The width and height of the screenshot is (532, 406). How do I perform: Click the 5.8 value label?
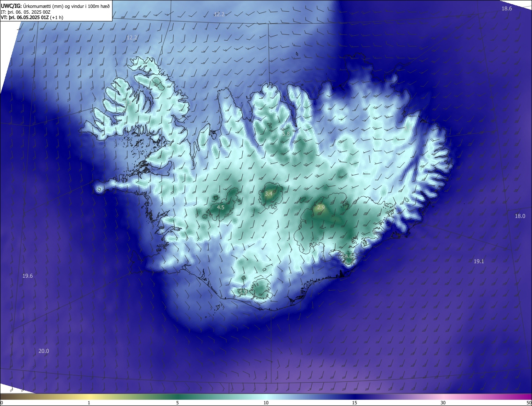(286, 134)
